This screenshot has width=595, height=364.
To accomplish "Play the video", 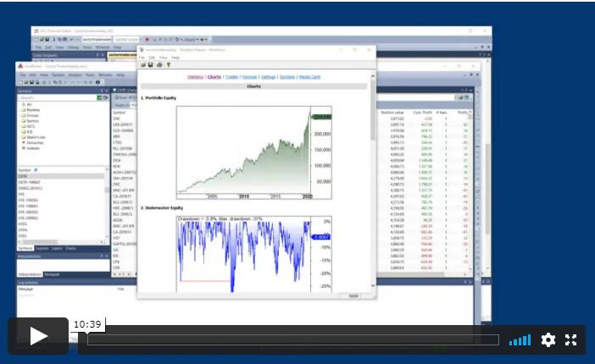I will pos(38,336).
